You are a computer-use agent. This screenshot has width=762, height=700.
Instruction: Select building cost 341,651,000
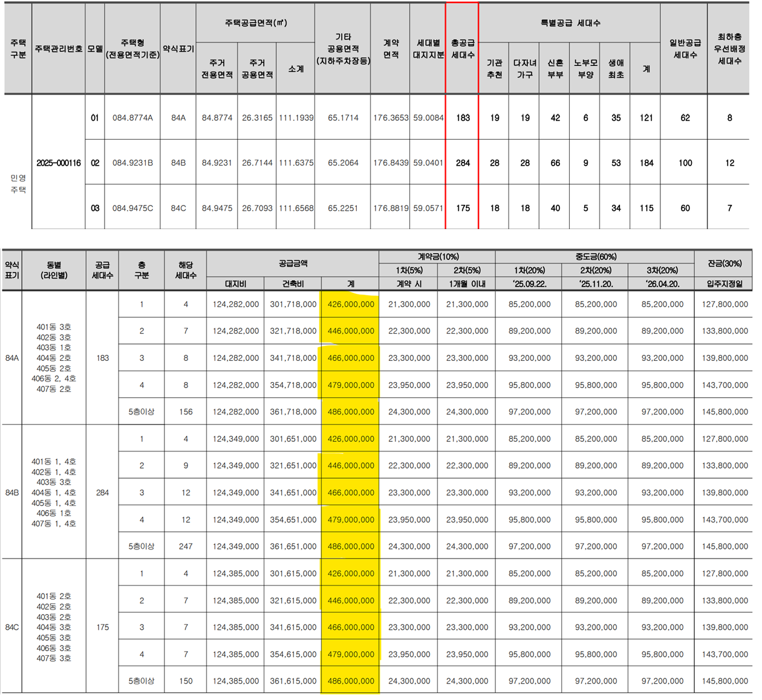(x=293, y=493)
